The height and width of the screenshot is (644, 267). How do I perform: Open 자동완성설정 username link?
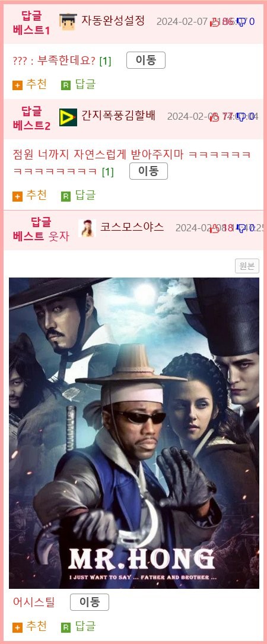(113, 21)
